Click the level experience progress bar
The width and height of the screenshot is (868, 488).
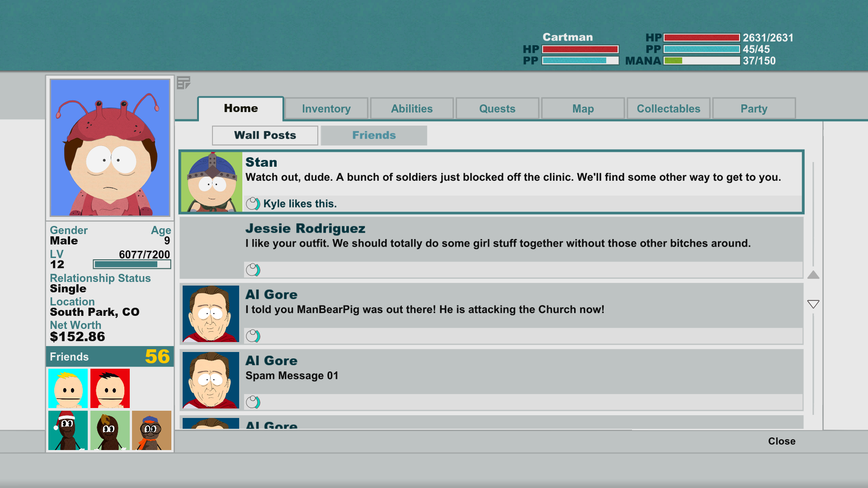[x=132, y=264]
